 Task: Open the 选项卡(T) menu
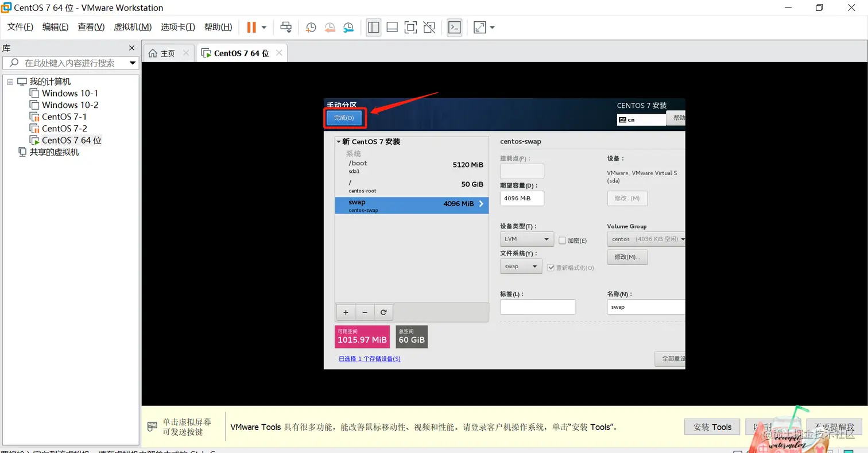point(178,27)
